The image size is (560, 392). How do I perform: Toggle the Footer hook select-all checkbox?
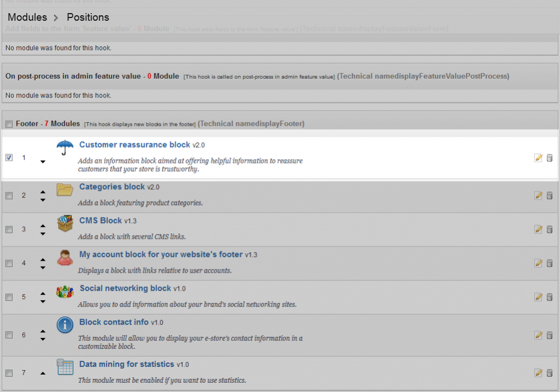9,124
